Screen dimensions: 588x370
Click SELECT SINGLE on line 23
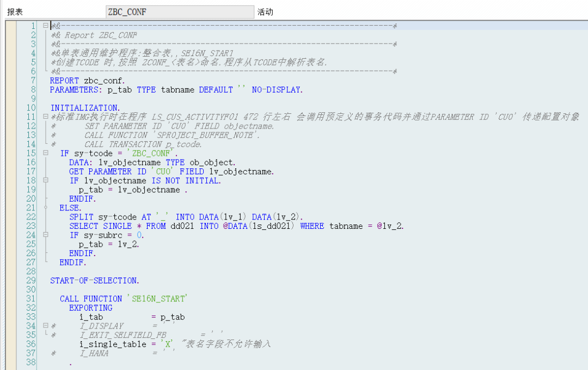[101, 226]
